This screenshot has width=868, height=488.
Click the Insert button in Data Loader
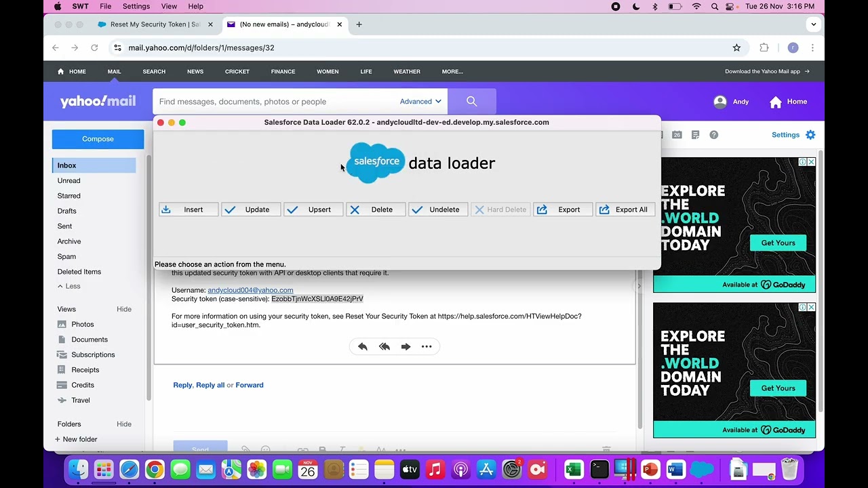click(x=189, y=209)
